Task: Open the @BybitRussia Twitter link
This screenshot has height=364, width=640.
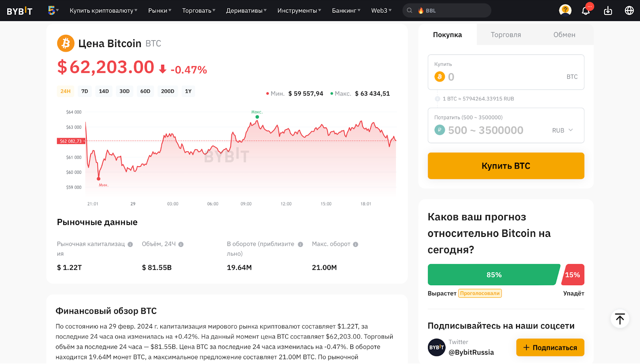Action: point(471,352)
